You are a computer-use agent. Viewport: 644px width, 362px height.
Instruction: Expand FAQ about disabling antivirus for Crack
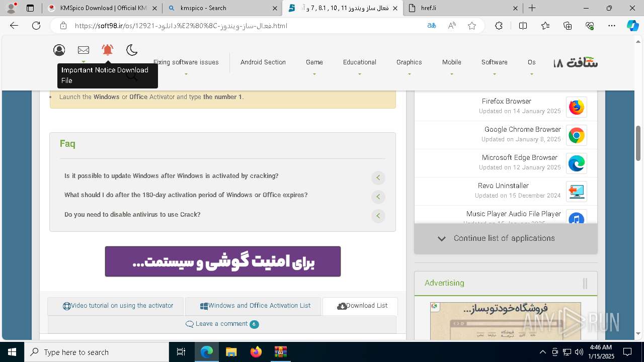point(378,216)
